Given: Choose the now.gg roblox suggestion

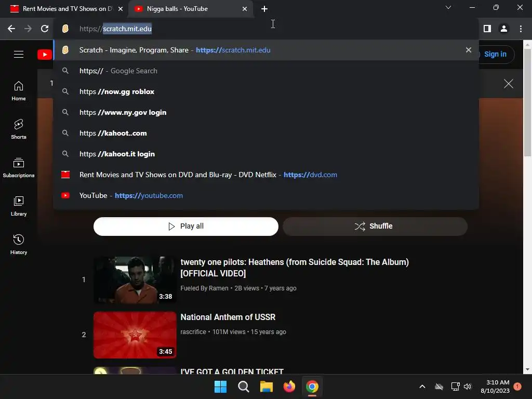Looking at the screenshot, I should point(265,91).
